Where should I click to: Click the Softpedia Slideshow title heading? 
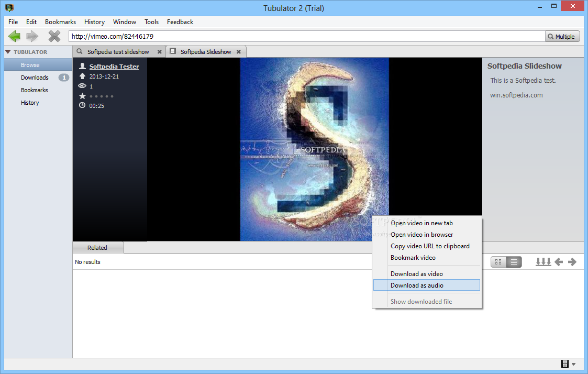524,66
